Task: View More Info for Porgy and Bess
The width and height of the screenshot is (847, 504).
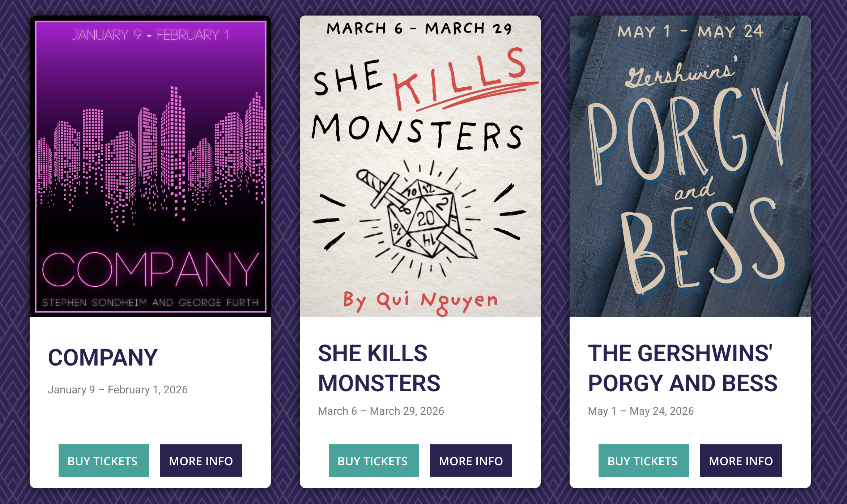Action: coord(741,461)
